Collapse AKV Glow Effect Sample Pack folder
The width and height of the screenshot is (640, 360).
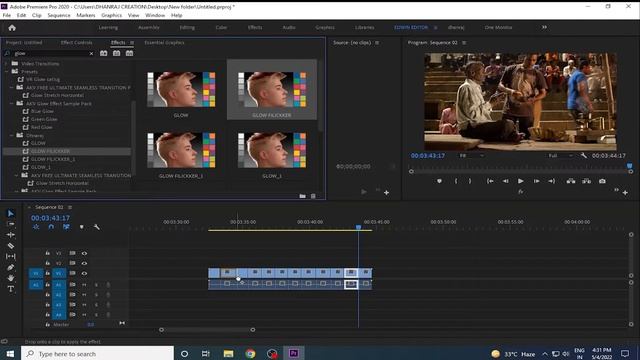tap(11, 104)
